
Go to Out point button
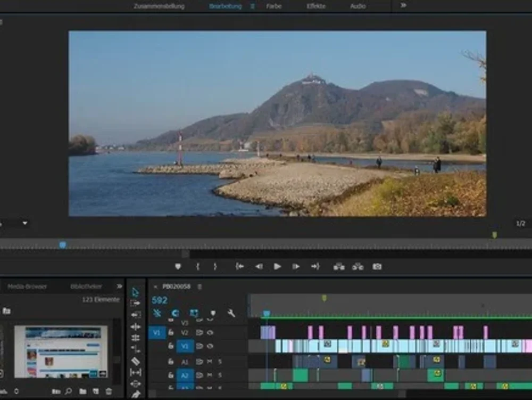(315, 266)
